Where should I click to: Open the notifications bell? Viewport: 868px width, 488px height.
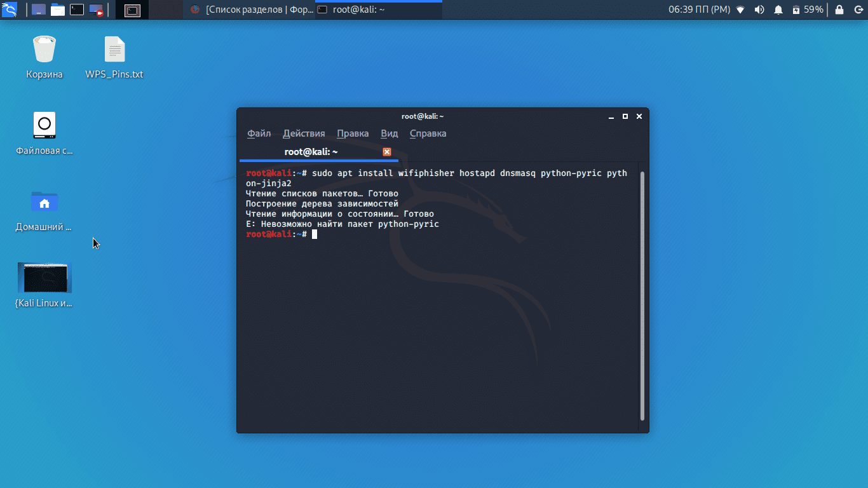[778, 10]
